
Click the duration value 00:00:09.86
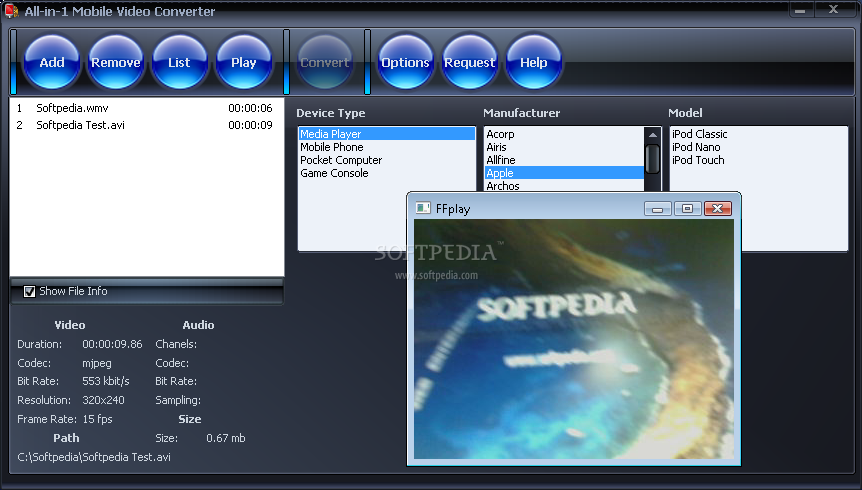coord(112,344)
